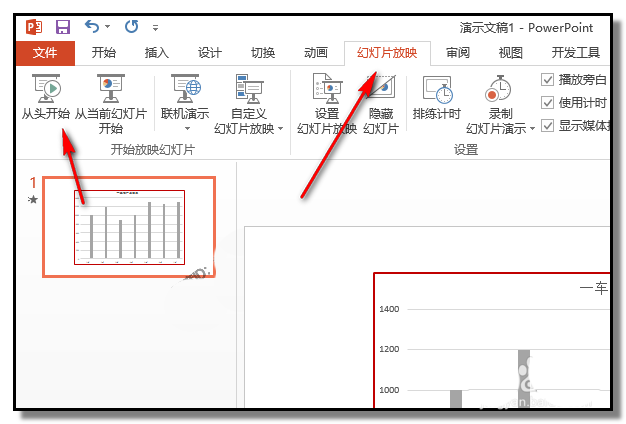Click the 隐藏幻灯片 icon
Viewport: 626px width, 424px height.
click(381, 90)
